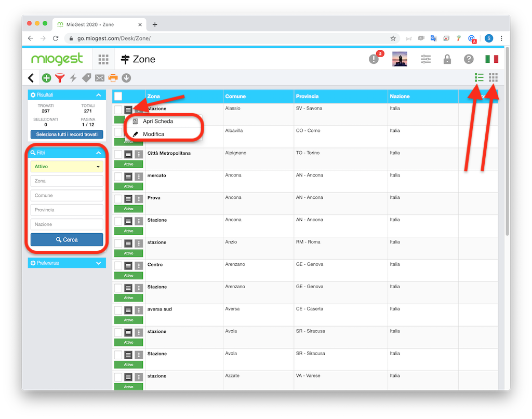532x419 pixels.
Task: Open the red funnel filter tool
Action: tap(60, 78)
